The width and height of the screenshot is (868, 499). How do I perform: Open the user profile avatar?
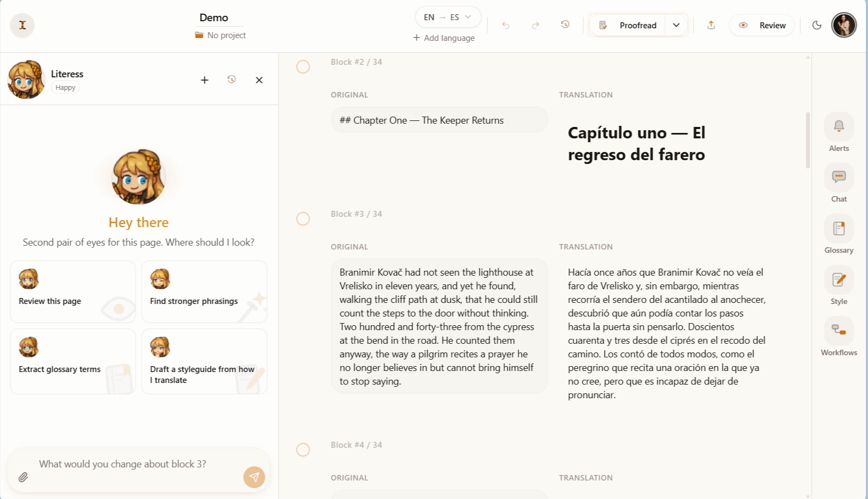pyautogui.click(x=844, y=25)
